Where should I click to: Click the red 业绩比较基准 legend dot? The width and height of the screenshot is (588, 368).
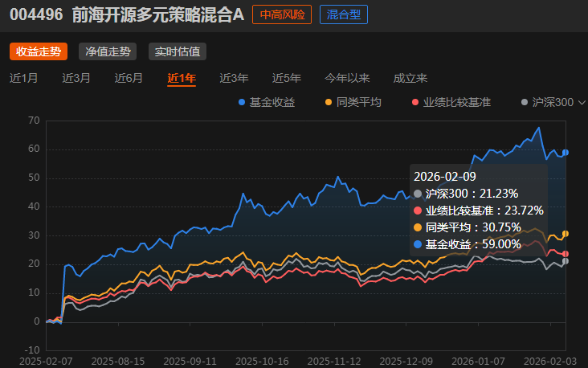click(x=415, y=102)
